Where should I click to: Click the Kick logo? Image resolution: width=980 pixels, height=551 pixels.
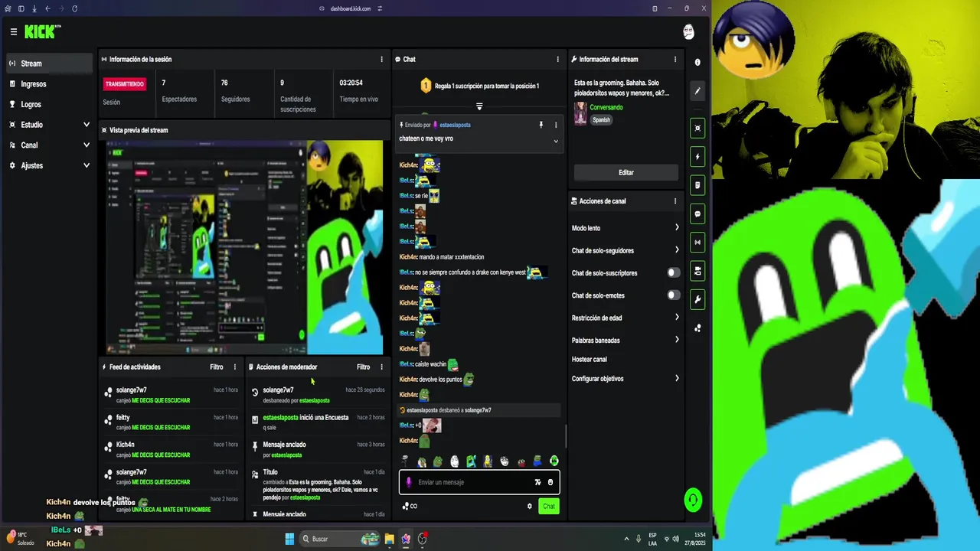[x=42, y=31]
